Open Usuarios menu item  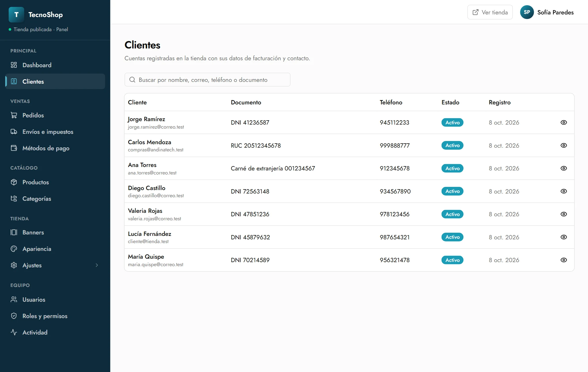tap(55, 299)
